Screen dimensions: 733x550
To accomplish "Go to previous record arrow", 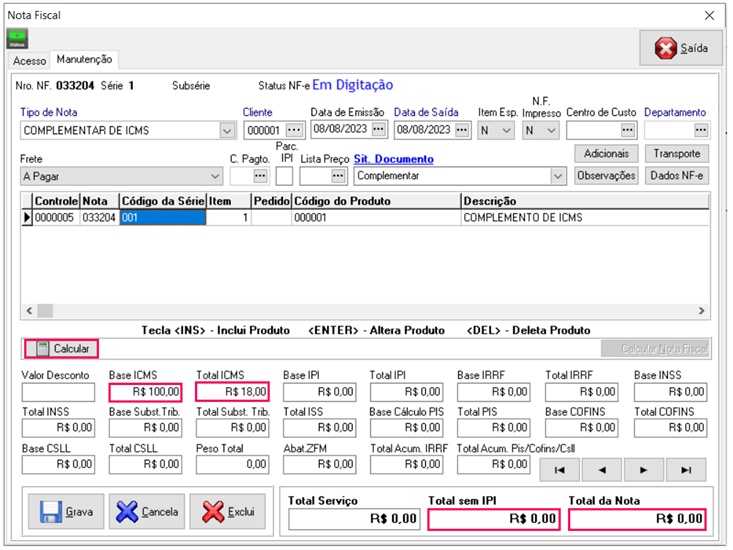I will pos(603,469).
